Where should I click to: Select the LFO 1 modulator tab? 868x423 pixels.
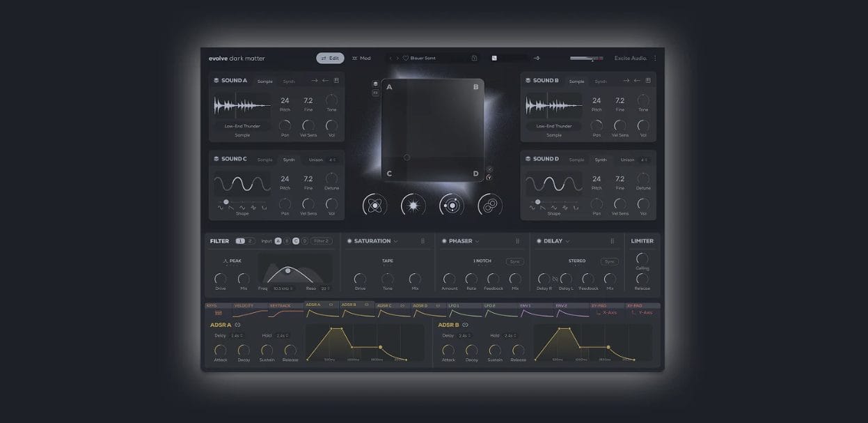click(x=465, y=310)
